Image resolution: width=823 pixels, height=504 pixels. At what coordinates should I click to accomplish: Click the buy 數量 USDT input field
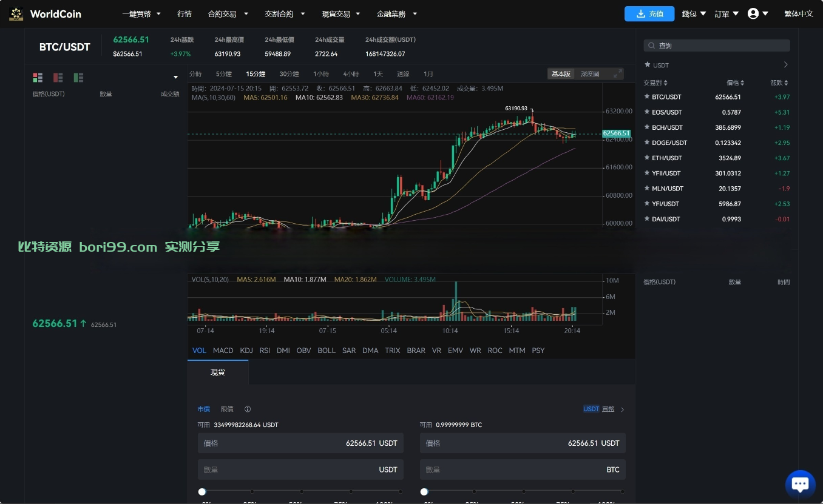coord(300,469)
